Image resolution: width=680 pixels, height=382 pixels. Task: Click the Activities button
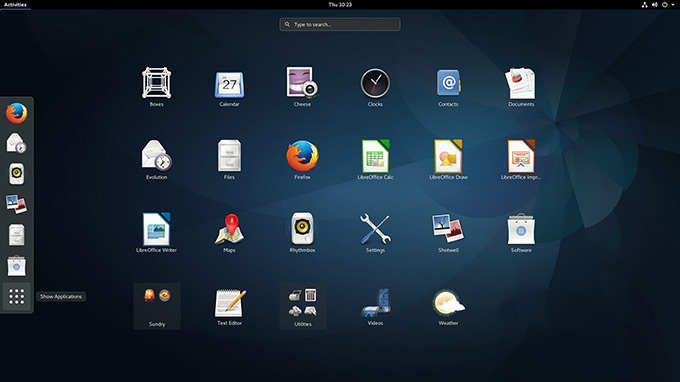pos(15,4)
